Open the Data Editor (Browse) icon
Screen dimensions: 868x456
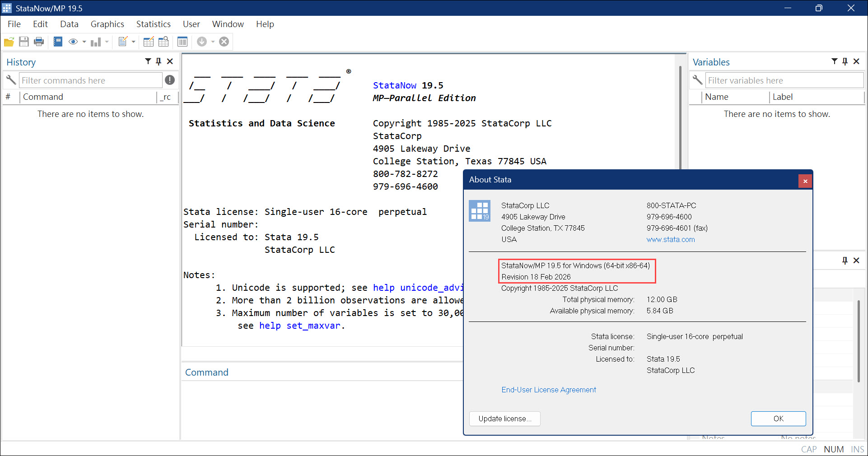point(163,42)
